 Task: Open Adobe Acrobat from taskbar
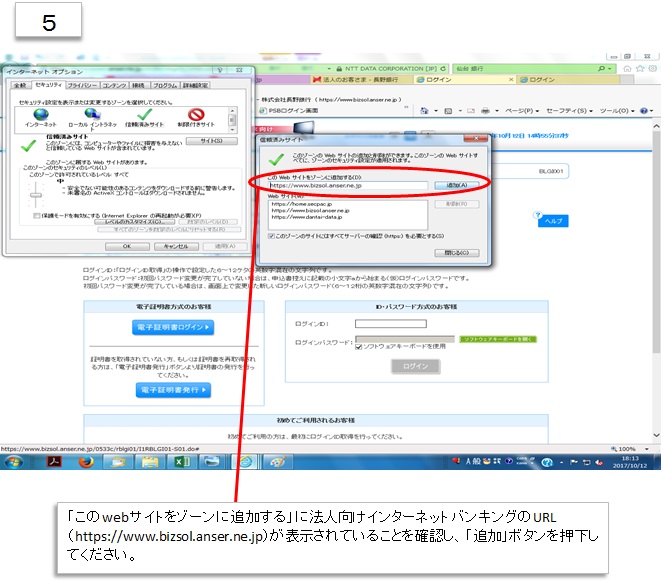(54, 462)
